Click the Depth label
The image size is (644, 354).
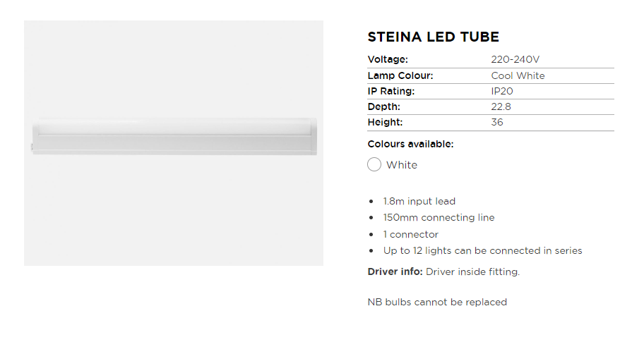coord(383,106)
